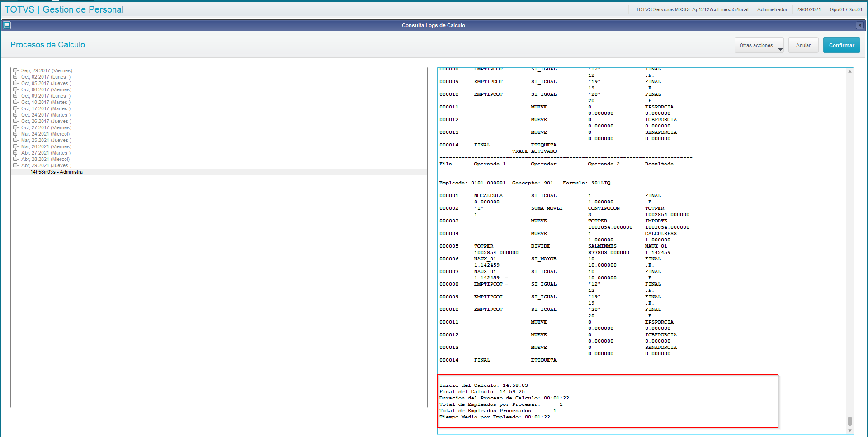Click the Resultado column header

[x=659, y=164]
